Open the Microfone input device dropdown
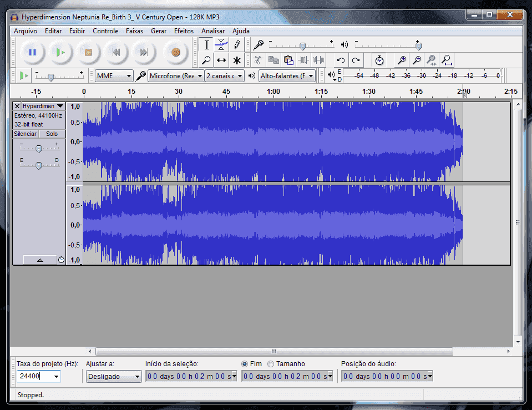 175,75
